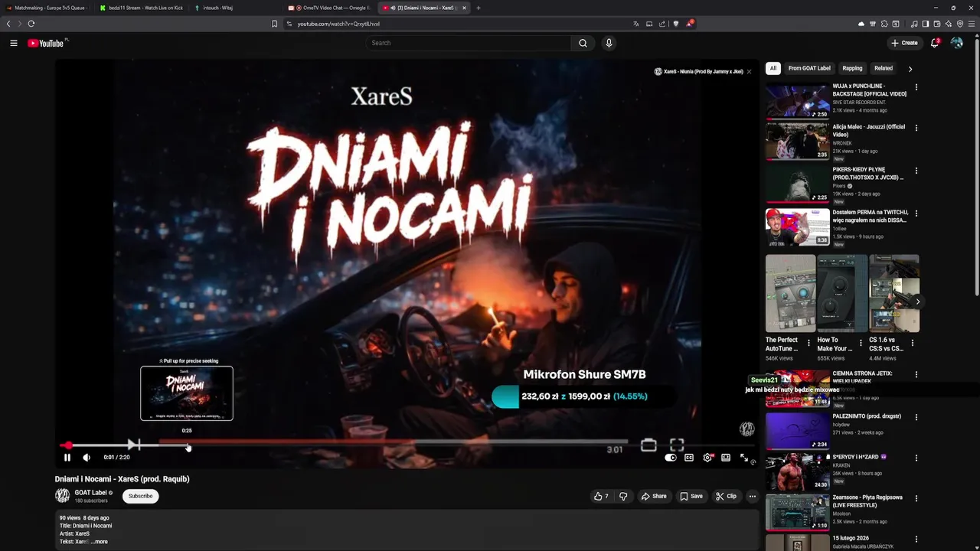
Task: Switch to OmeTV Video Chat tab
Action: coord(330,8)
